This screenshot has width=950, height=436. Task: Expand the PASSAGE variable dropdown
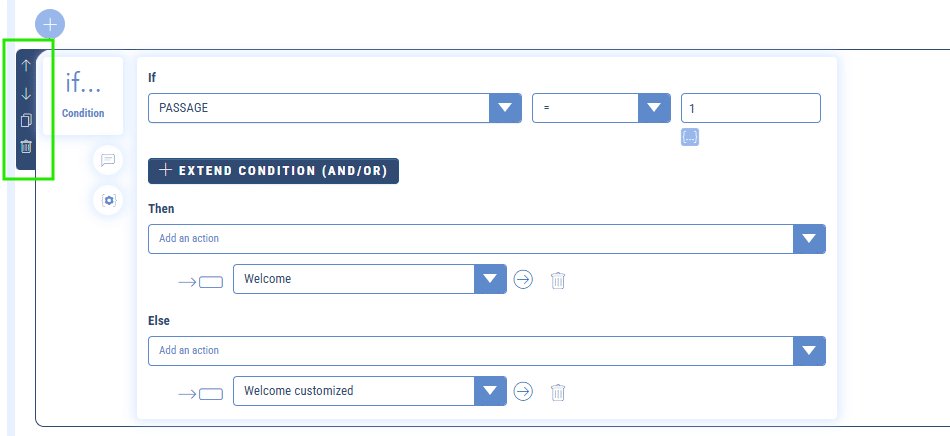click(x=505, y=108)
